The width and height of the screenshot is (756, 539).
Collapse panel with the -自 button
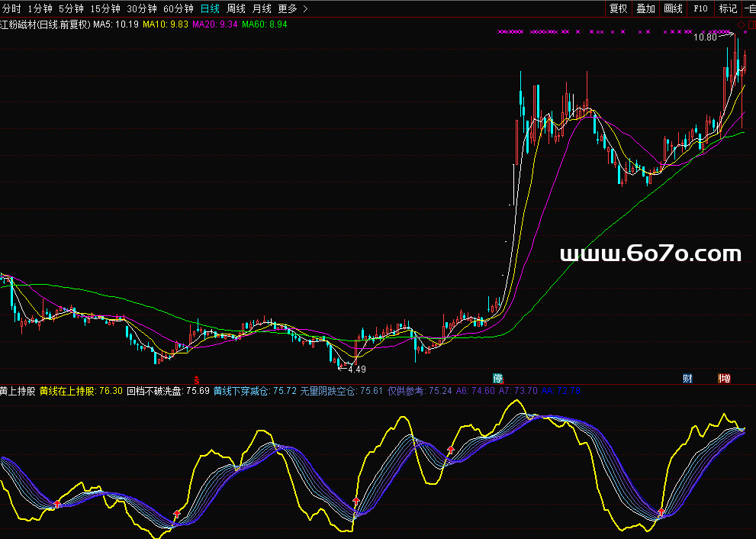[748, 8]
